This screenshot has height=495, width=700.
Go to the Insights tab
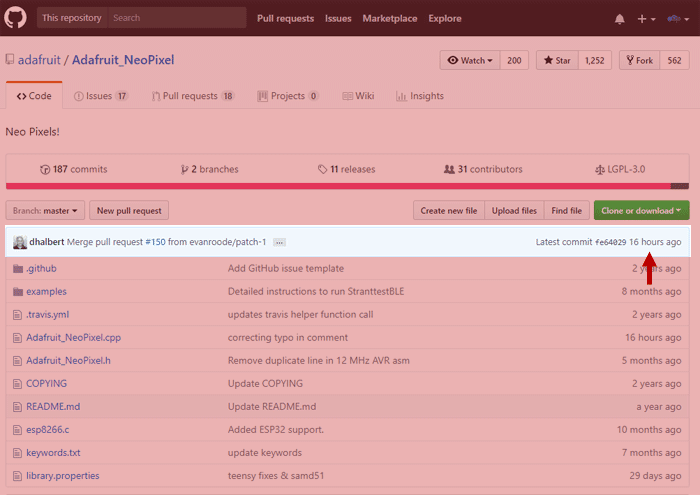point(420,96)
